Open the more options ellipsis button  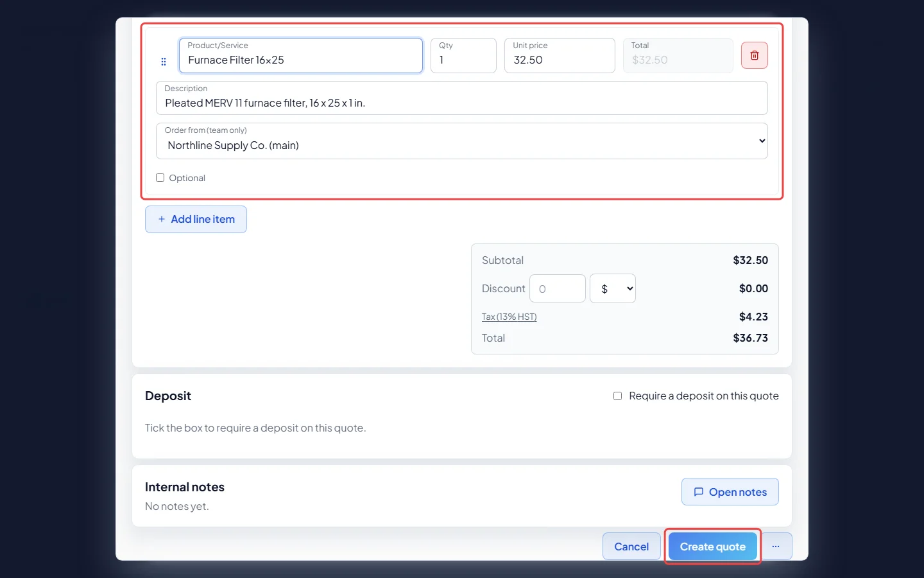point(776,547)
